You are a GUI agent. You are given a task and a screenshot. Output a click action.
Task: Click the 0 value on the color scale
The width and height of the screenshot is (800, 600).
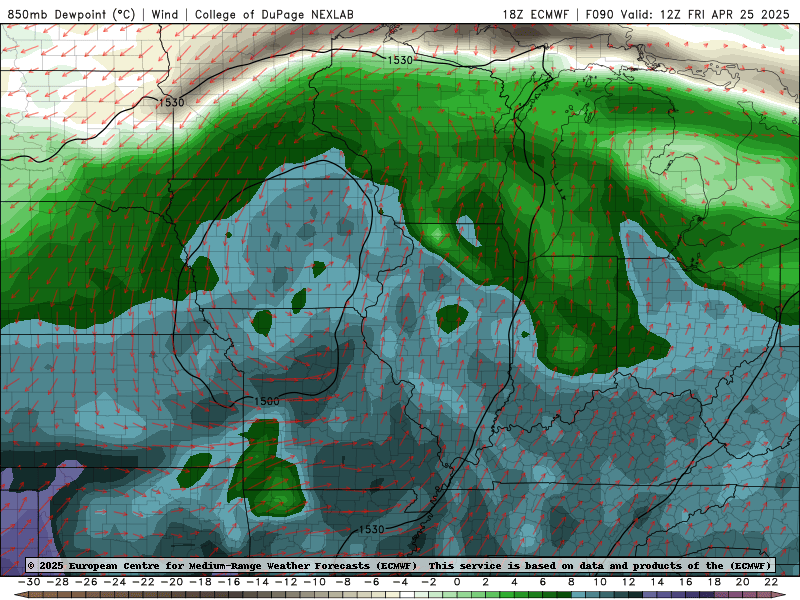coord(457,582)
